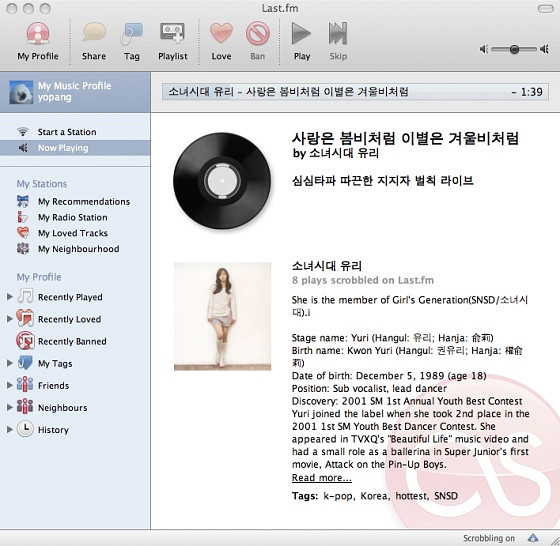
Task: Click the My Loved Tracks heart icon
Action: coord(23,233)
